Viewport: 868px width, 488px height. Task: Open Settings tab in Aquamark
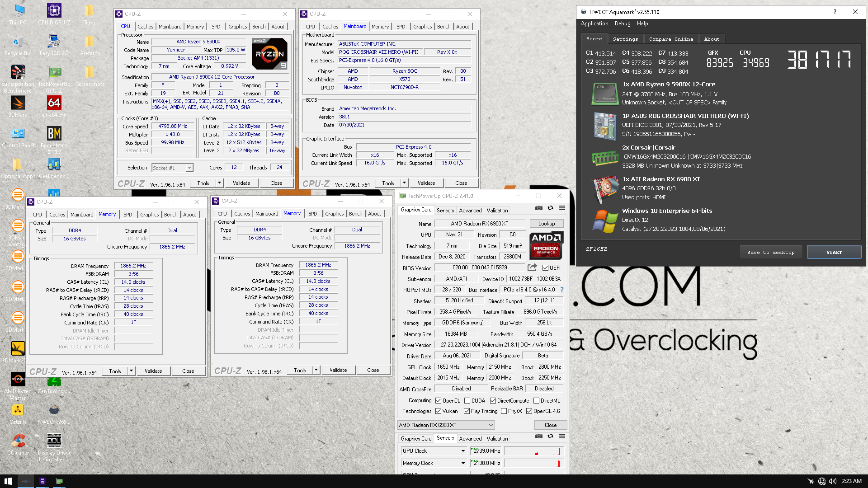tap(625, 39)
